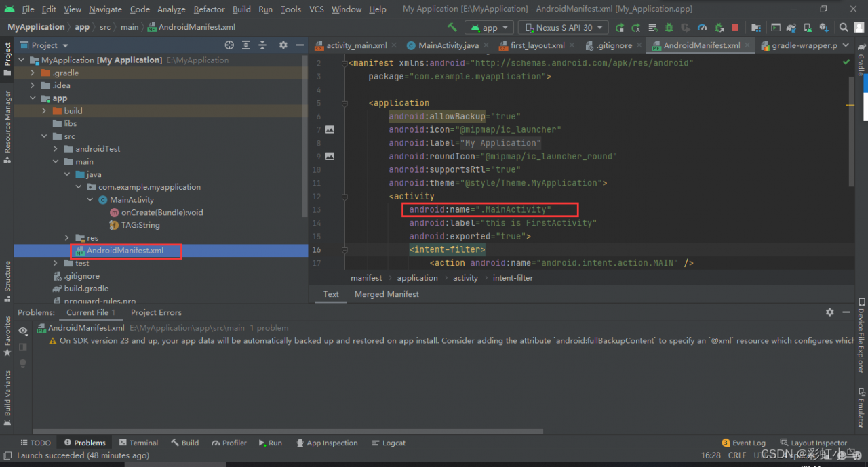Click horizontal scrollbar in Problems panel

[x=288, y=431]
